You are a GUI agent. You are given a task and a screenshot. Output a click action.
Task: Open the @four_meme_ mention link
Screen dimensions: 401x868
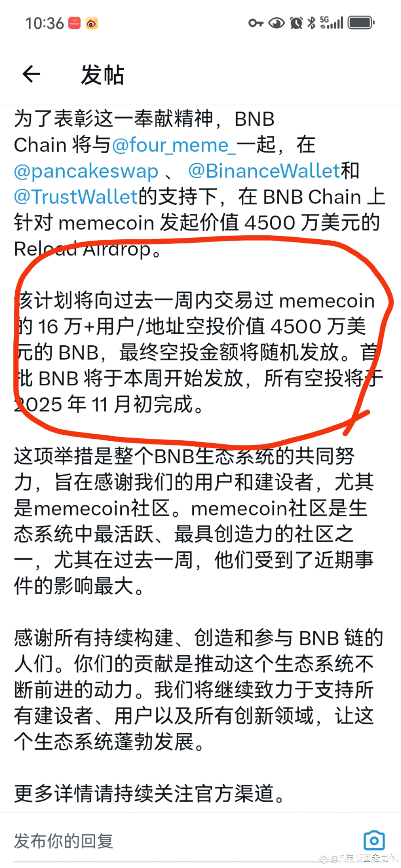coord(174,145)
